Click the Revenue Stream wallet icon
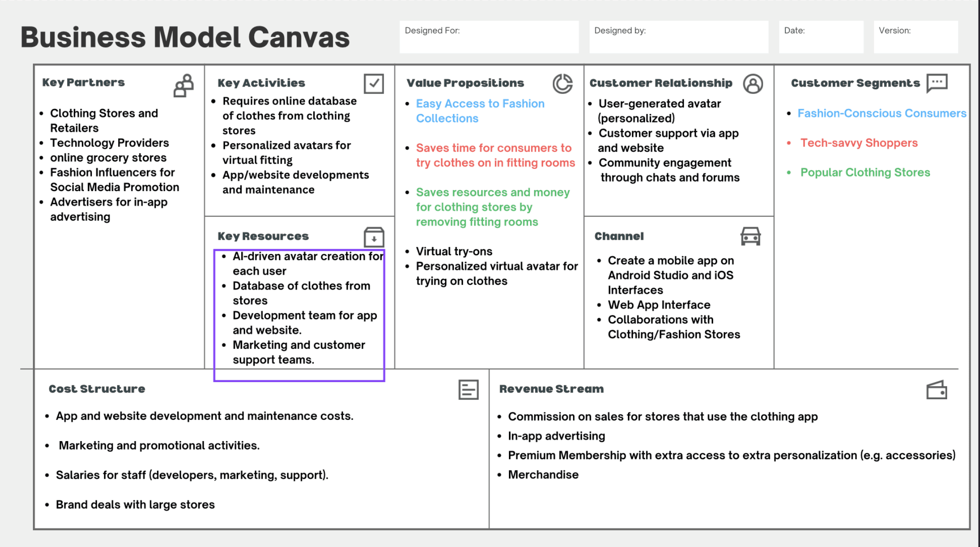Viewport: 980px width, 547px height. (936, 390)
